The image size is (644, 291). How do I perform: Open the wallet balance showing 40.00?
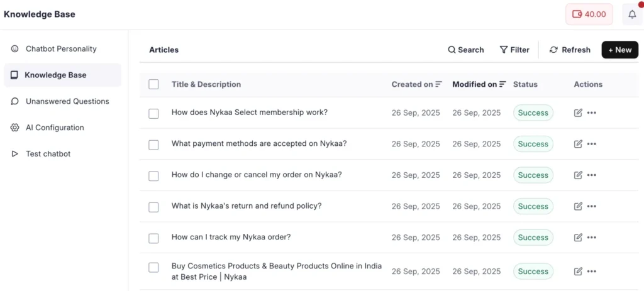pos(589,14)
